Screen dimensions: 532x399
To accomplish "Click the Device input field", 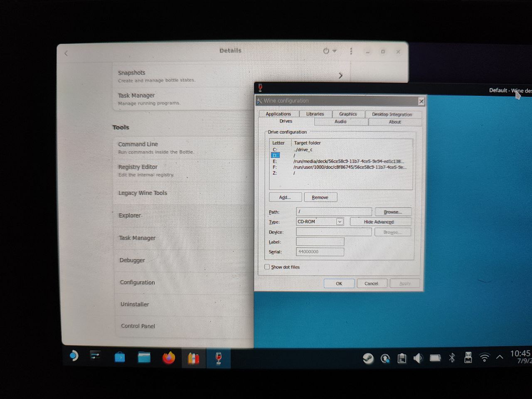I will click(x=334, y=232).
